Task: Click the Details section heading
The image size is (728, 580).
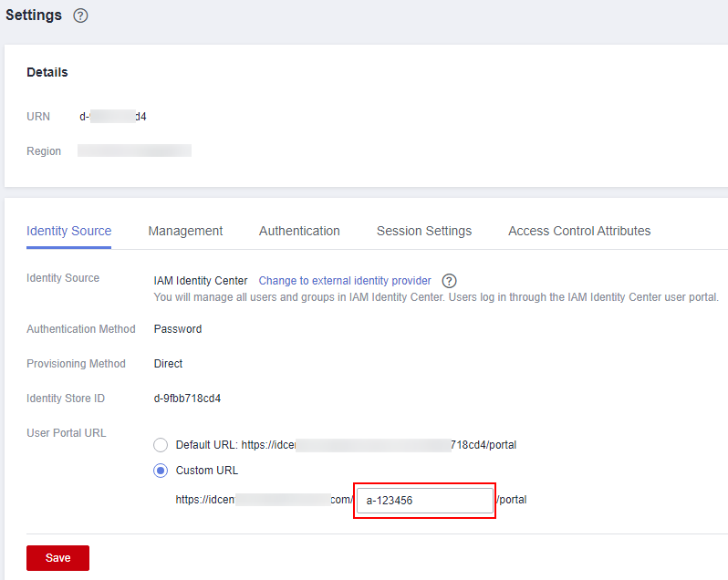Action: pos(47,72)
